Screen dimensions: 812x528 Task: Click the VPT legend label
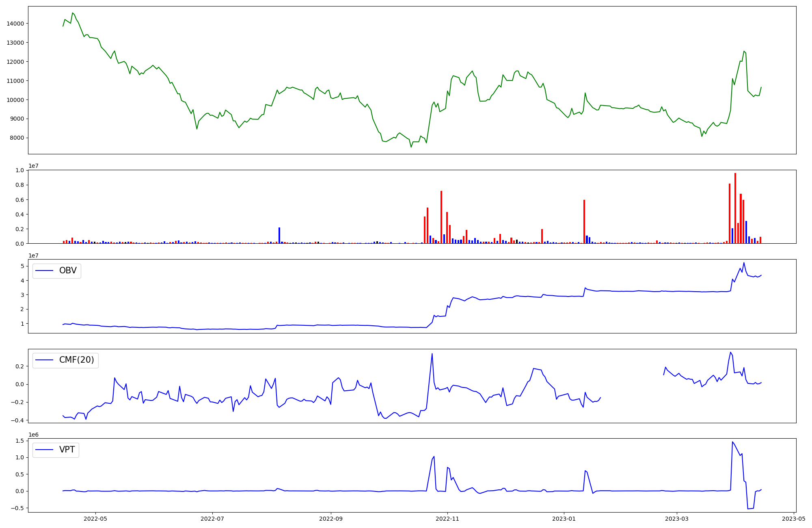pyautogui.click(x=67, y=450)
